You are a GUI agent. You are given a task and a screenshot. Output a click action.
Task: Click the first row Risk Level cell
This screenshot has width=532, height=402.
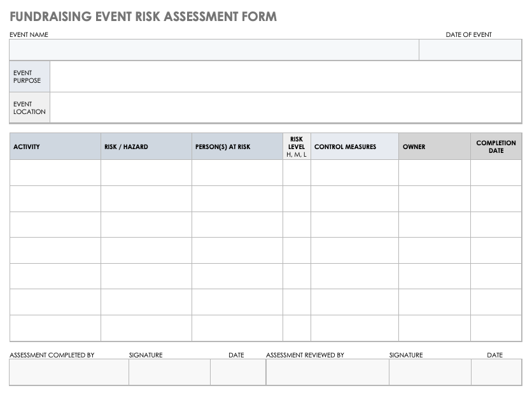click(x=297, y=173)
